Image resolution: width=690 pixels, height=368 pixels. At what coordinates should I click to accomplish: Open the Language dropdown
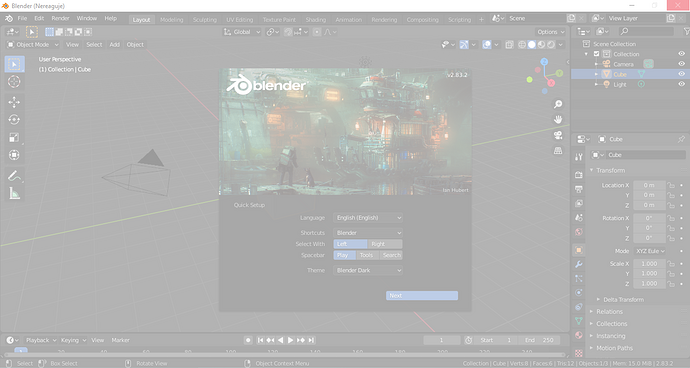[368, 218]
